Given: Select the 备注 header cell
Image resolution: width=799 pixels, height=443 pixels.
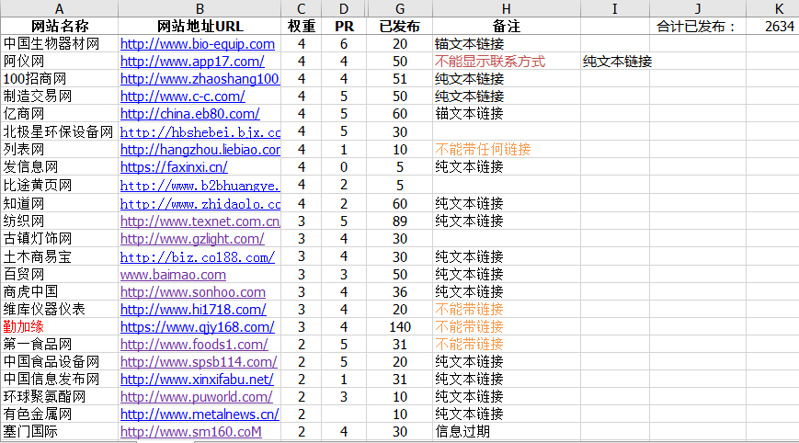Looking at the screenshot, I should [x=506, y=26].
